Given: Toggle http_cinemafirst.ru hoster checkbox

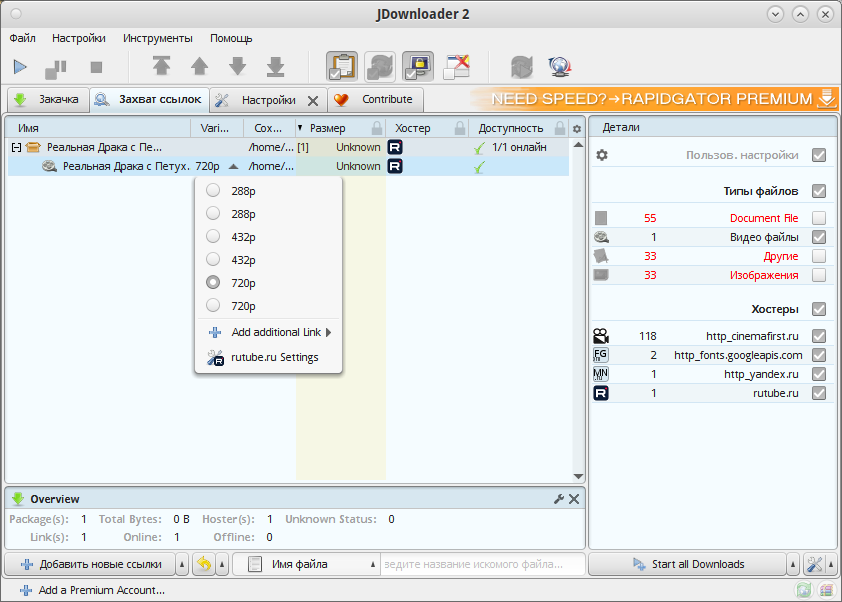Looking at the screenshot, I should [x=819, y=336].
